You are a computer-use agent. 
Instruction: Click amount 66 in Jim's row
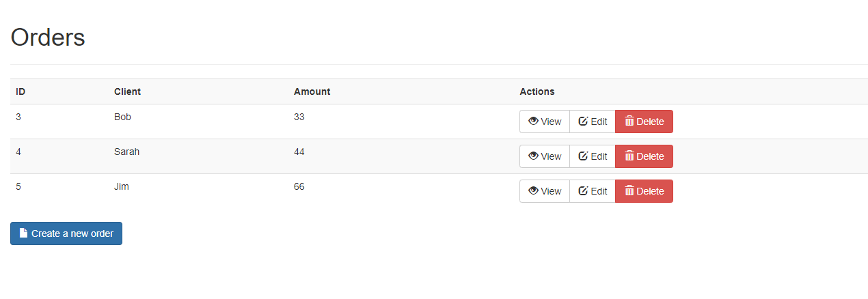[299, 186]
